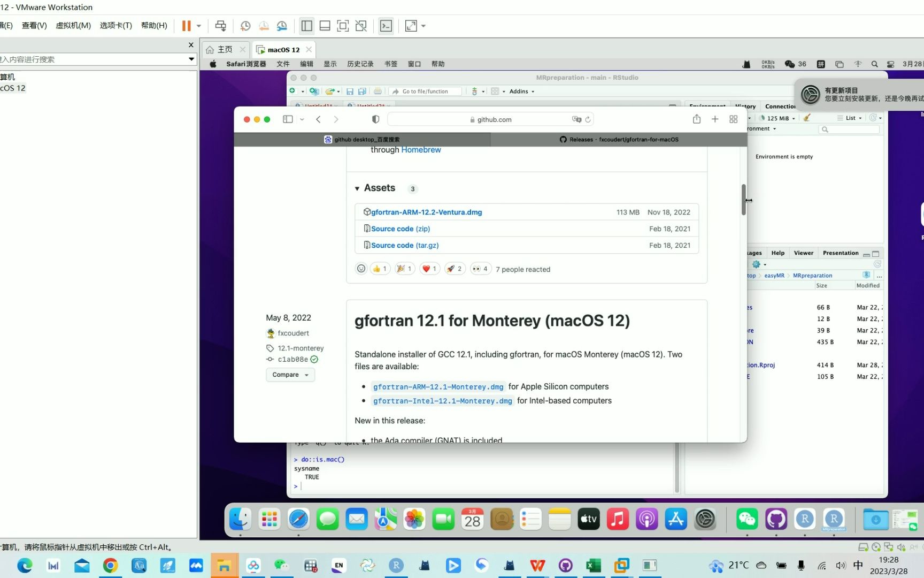Open Podcasts app in the dock
This screenshot has height=578, width=924.
[646, 519]
